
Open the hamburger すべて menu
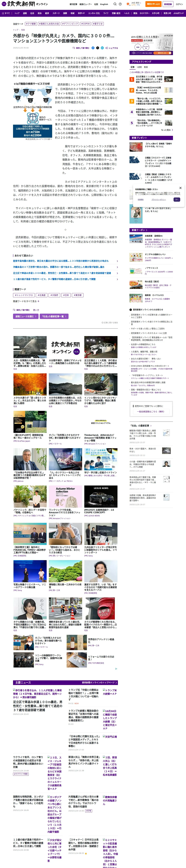tap(6, 13)
